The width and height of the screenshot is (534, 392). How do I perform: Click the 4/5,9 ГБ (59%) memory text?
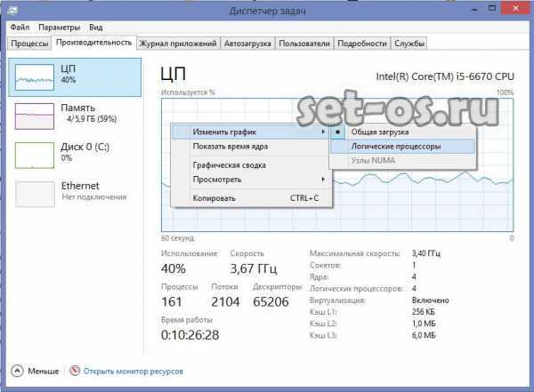(92, 119)
